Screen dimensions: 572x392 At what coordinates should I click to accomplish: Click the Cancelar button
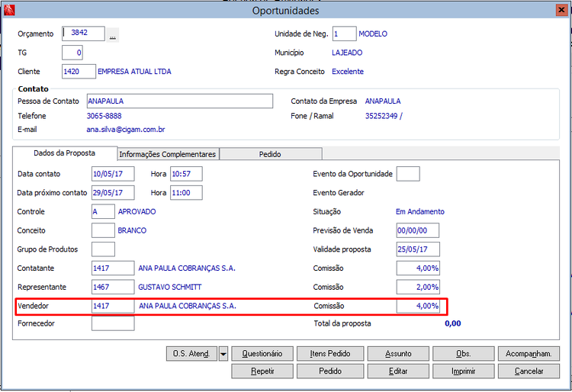(x=529, y=371)
